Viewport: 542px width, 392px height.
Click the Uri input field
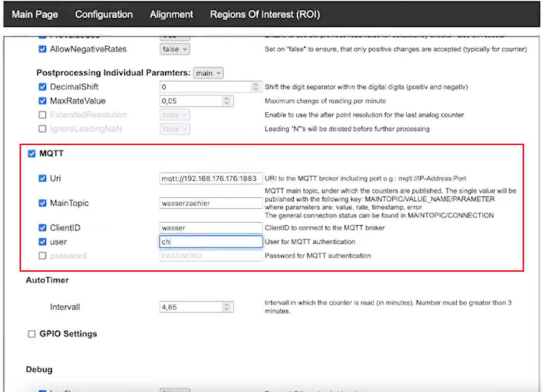[210, 178]
